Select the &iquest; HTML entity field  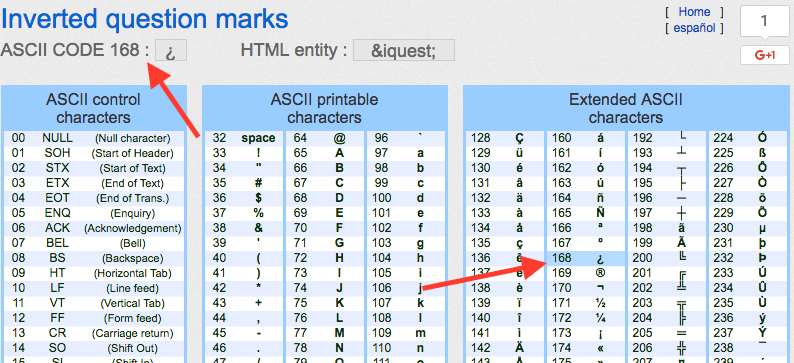pos(404,50)
